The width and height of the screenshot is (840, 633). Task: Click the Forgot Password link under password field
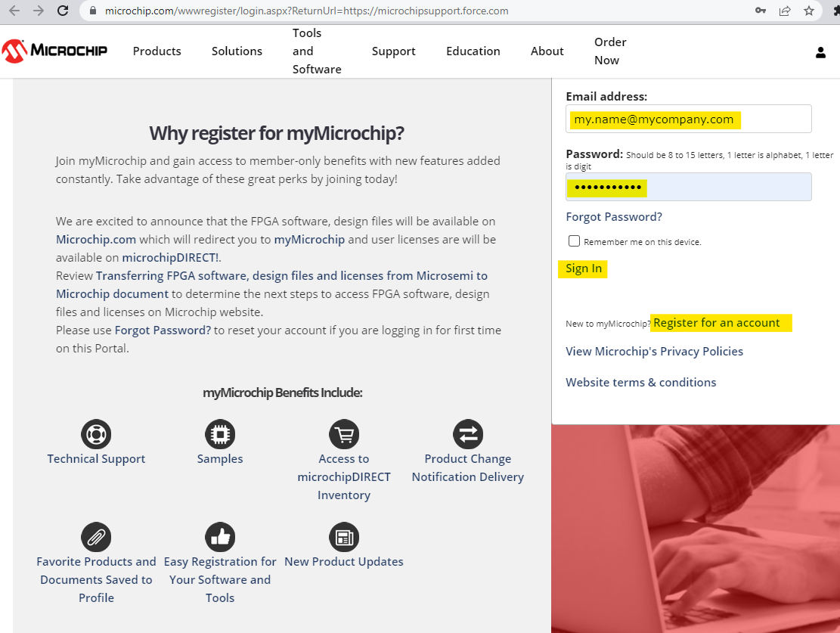click(614, 216)
